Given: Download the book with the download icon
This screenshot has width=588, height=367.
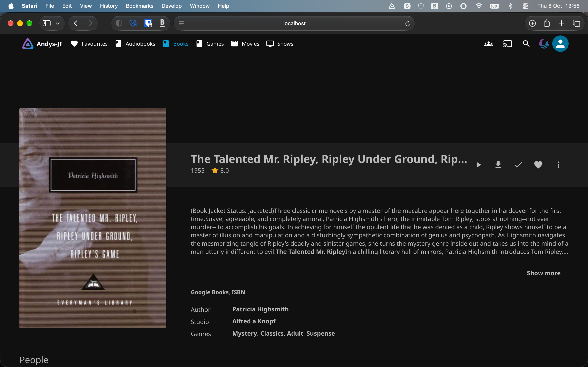Looking at the screenshot, I should [498, 165].
